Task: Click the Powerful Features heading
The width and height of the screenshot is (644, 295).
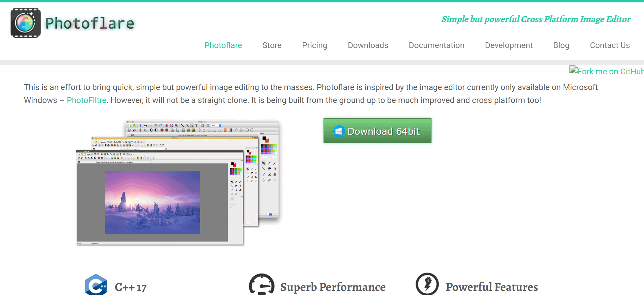Action: point(492,287)
